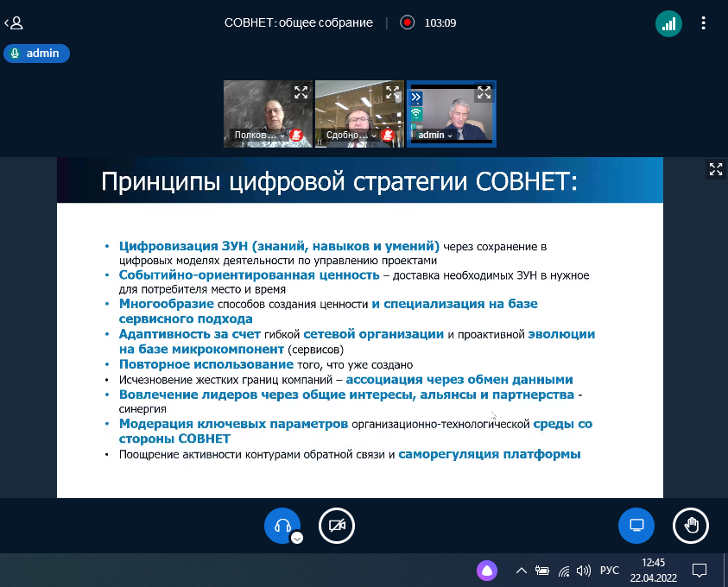This screenshot has width=728, height=587.
Task: Click muted microphone icon on Сдобно tile
Action: [x=388, y=135]
